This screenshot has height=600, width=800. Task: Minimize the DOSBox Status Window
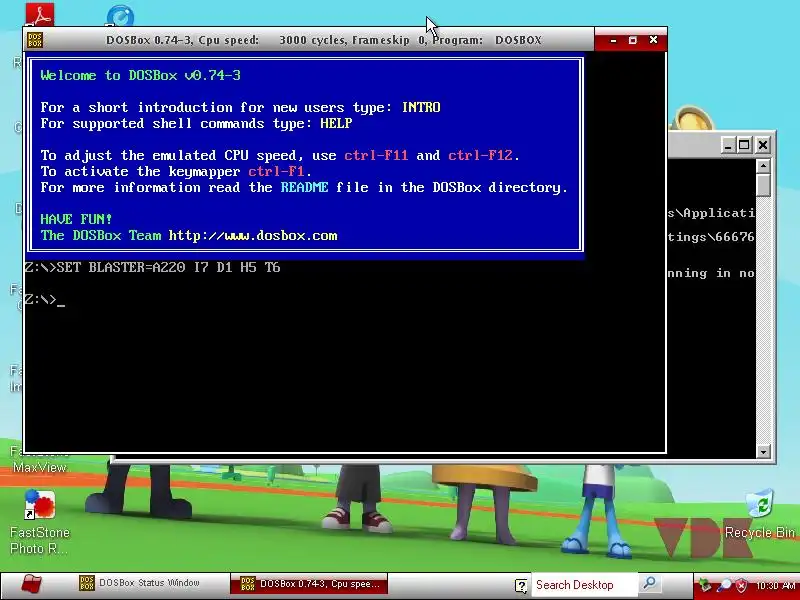[x=729, y=145]
